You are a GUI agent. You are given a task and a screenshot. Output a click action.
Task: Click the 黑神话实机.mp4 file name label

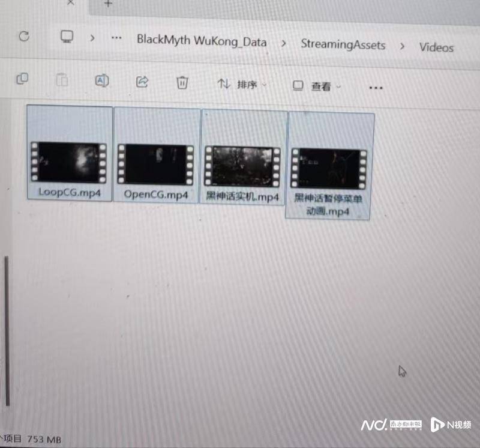[x=242, y=196]
